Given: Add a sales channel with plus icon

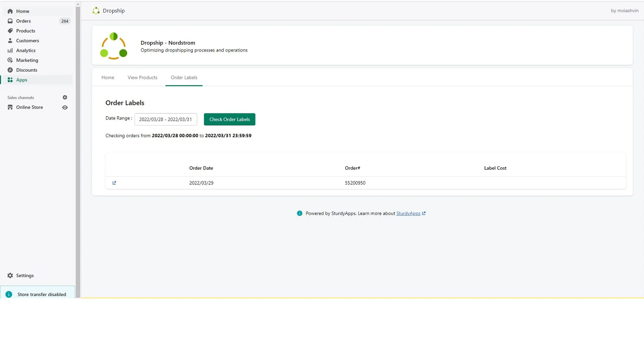Looking at the screenshot, I should pyautogui.click(x=65, y=97).
